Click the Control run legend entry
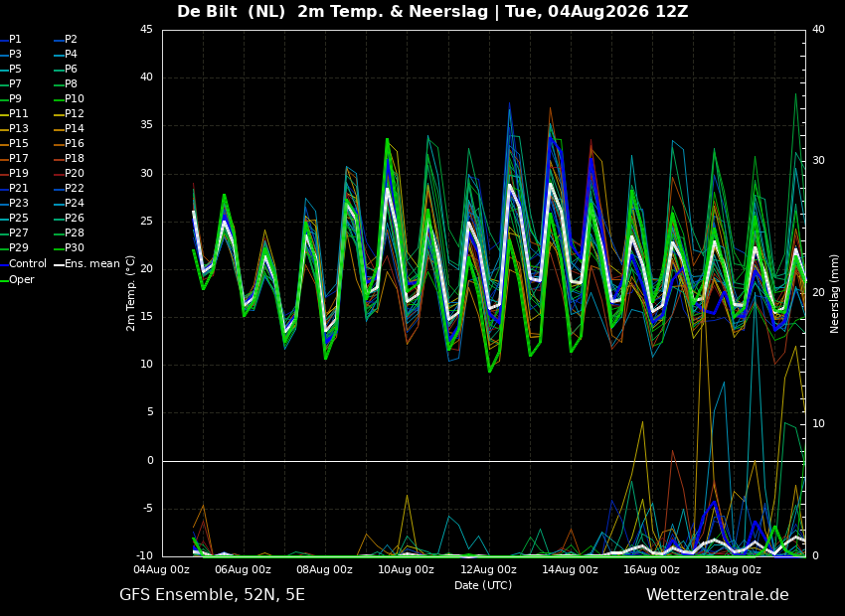Screen dimensions: 845x616 pyautogui.click(x=24, y=264)
